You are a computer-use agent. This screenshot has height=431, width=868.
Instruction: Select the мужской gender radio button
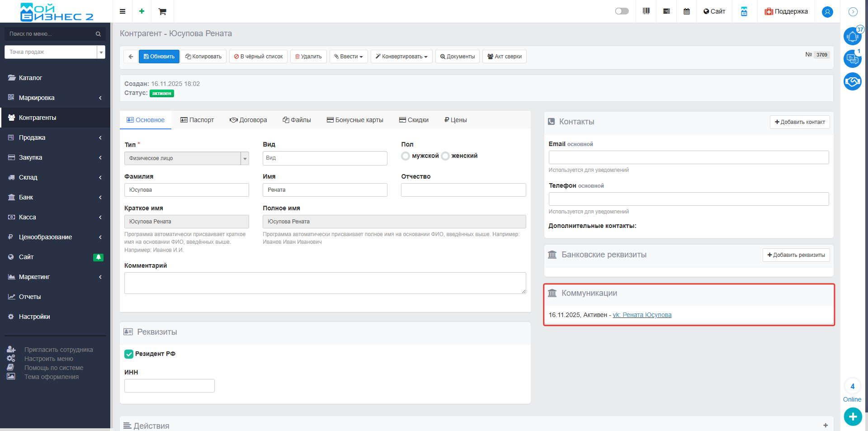pos(406,156)
